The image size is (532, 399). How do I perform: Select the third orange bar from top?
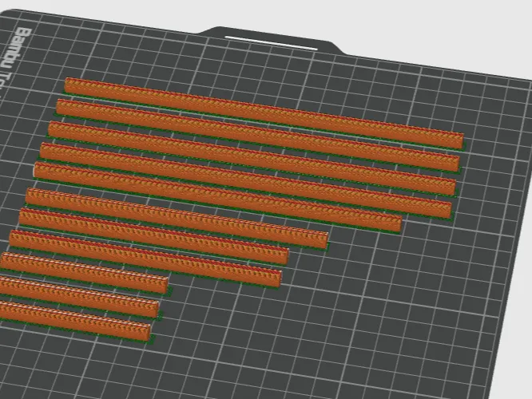point(252,158)
